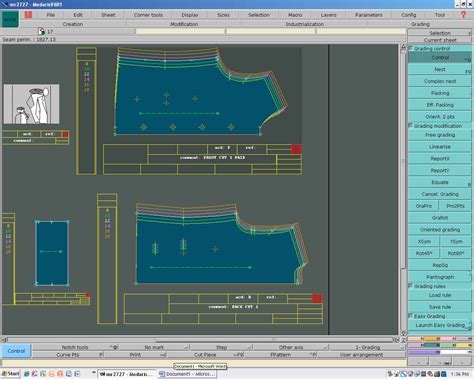
Task: Click the Complex nest button
Action: (440, 81)
